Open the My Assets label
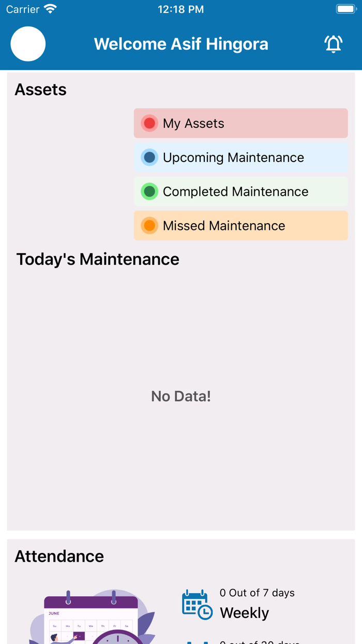This screenshot has height=644, width=362. point(193,123)
